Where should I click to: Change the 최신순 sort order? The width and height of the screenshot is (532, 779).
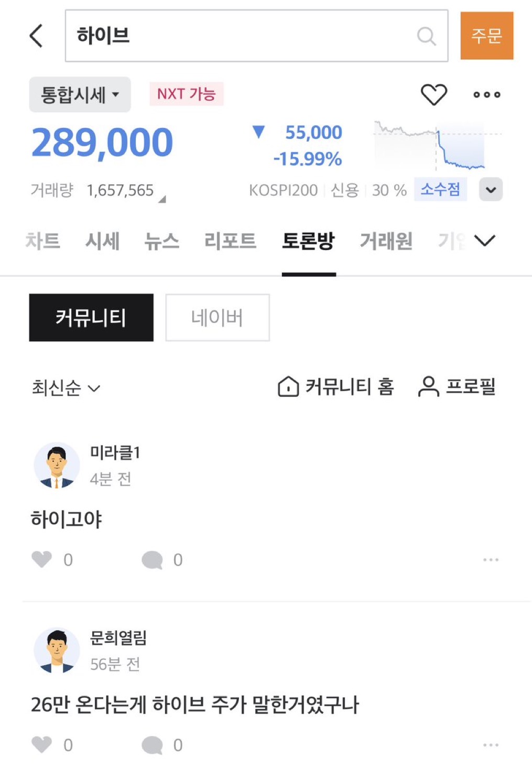click(x=66, y=388)
